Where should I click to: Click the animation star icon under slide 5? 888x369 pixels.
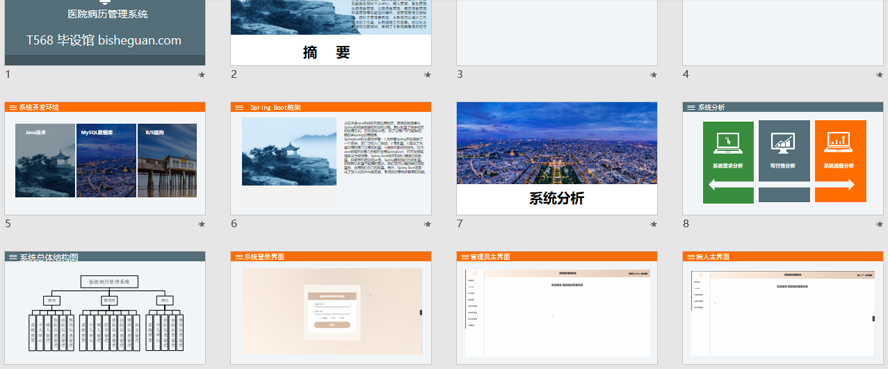(201, 224)
